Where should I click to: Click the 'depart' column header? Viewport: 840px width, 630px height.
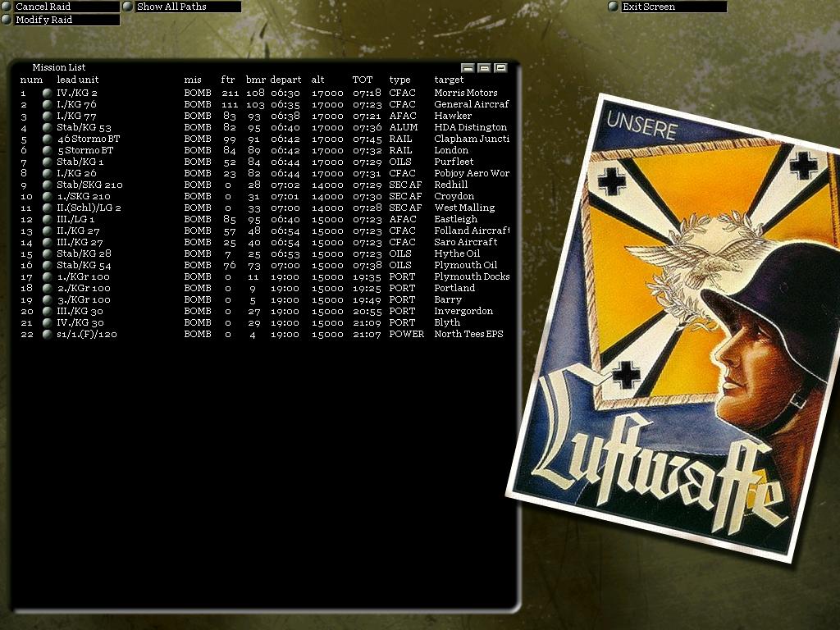285,80
